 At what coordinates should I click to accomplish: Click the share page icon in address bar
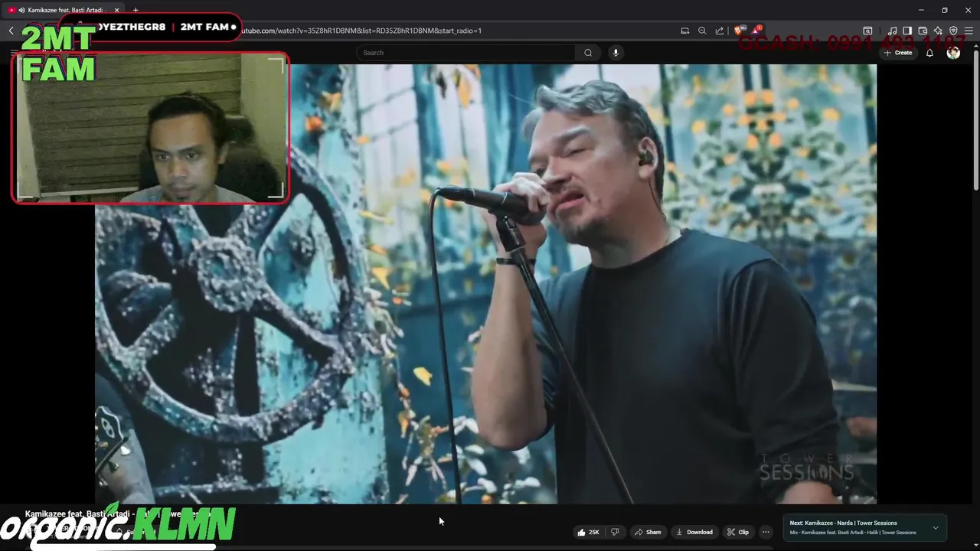720,31
